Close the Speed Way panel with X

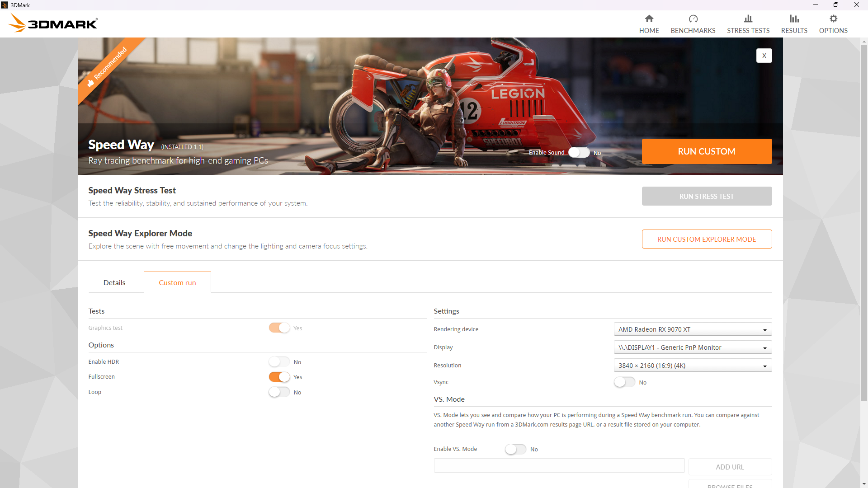[x=764, y=56]
